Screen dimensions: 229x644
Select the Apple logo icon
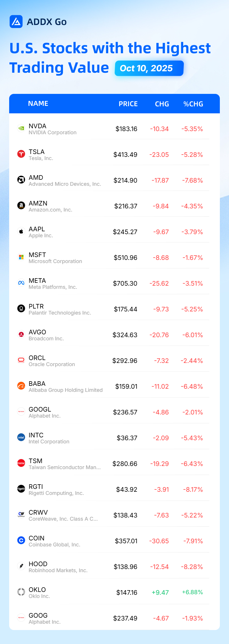point(21,231)
